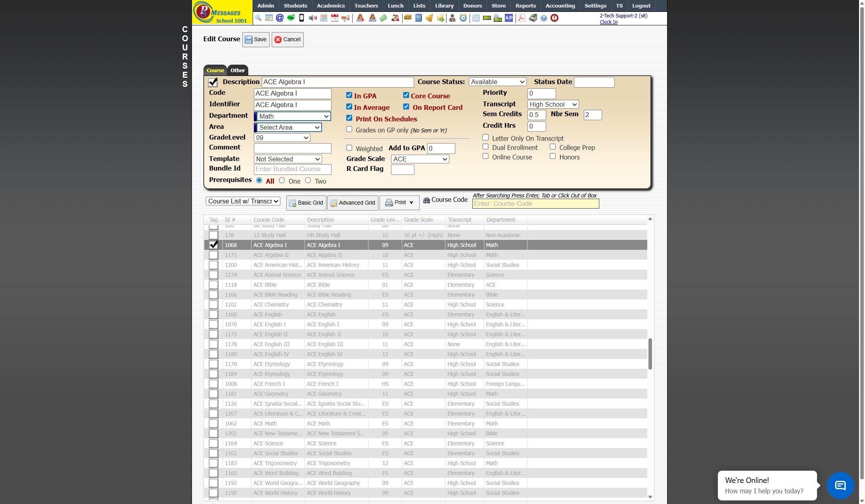This screenshot has height=504, width=865.
Task: Open the email @ icon
Action: click(x=280, y=18)
